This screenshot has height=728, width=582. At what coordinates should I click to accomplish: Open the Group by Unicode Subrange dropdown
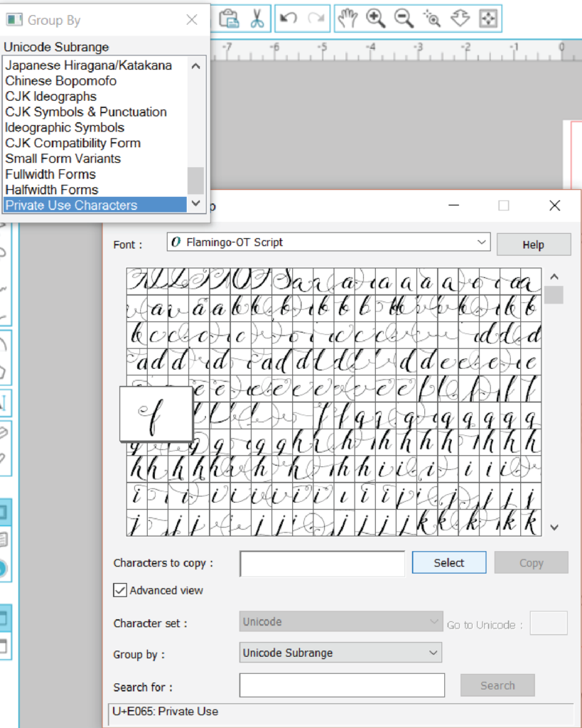[x=340, y=653]
